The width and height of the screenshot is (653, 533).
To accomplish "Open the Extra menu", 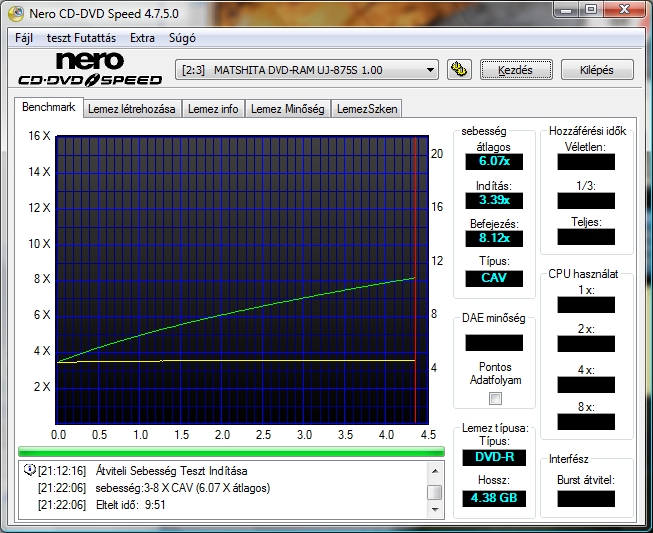I will point(142,38).
